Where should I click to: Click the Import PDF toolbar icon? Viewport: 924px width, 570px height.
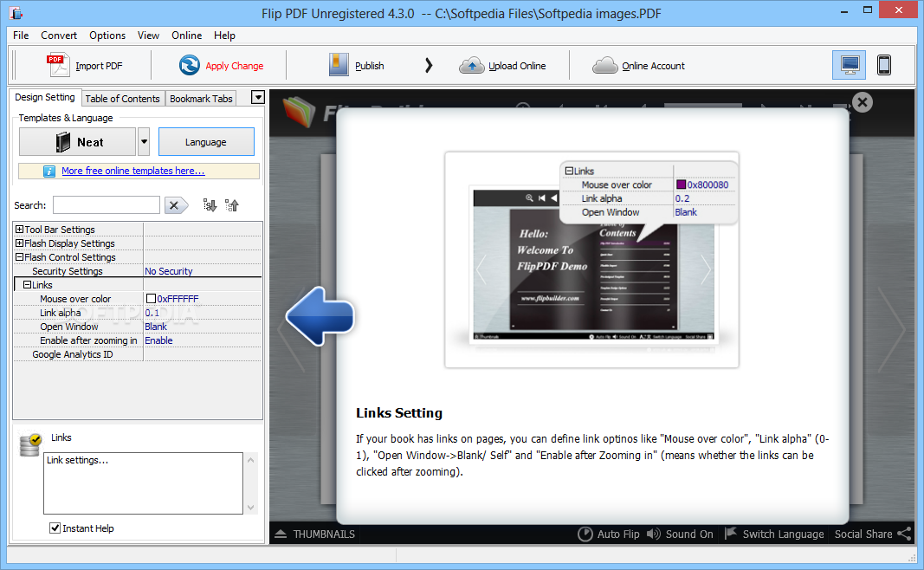click(58, 65)
